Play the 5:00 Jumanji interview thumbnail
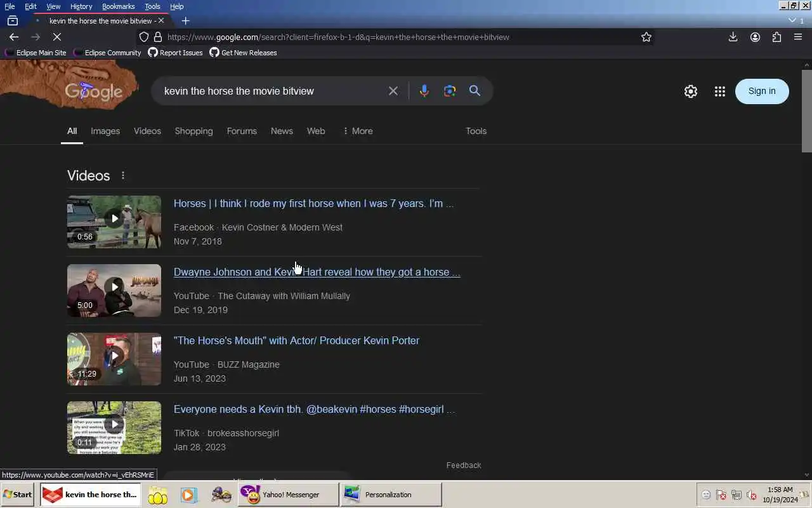The image size is (812, 508). (x=114, y=290)
